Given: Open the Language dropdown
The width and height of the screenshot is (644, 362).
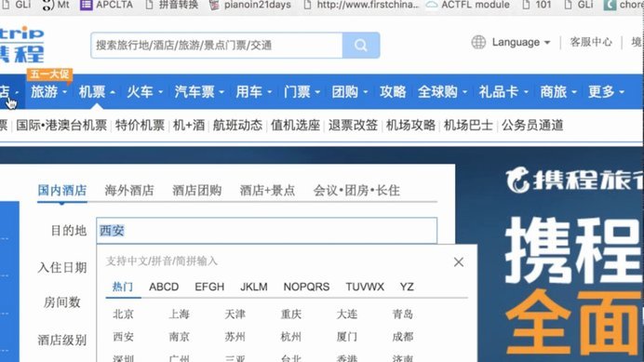Looking at the screenshot, I should [x=521, y=42].
